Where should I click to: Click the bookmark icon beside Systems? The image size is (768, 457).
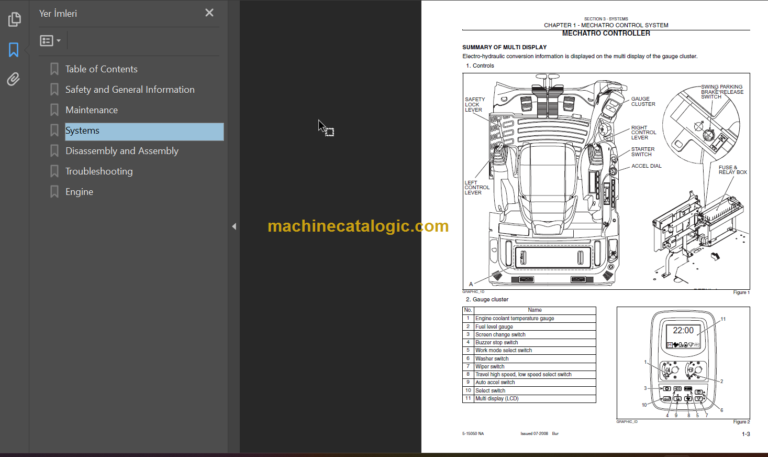(54, 131)
